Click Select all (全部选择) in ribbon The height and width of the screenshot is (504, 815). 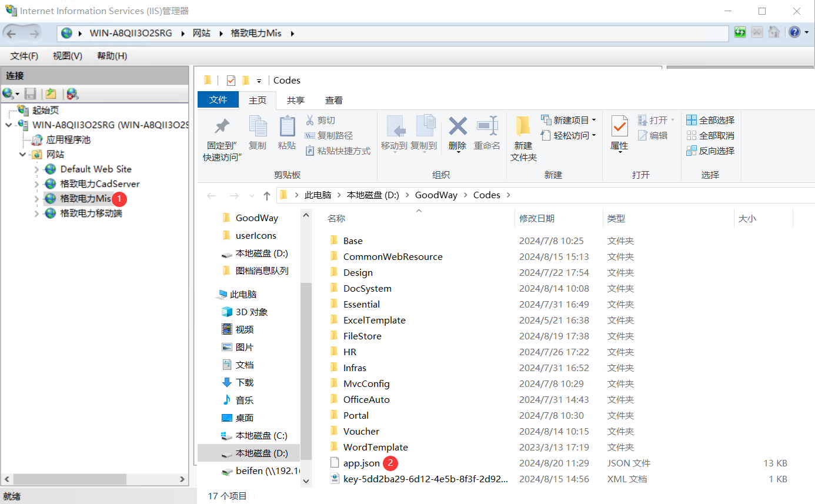(x=710, y=120)
